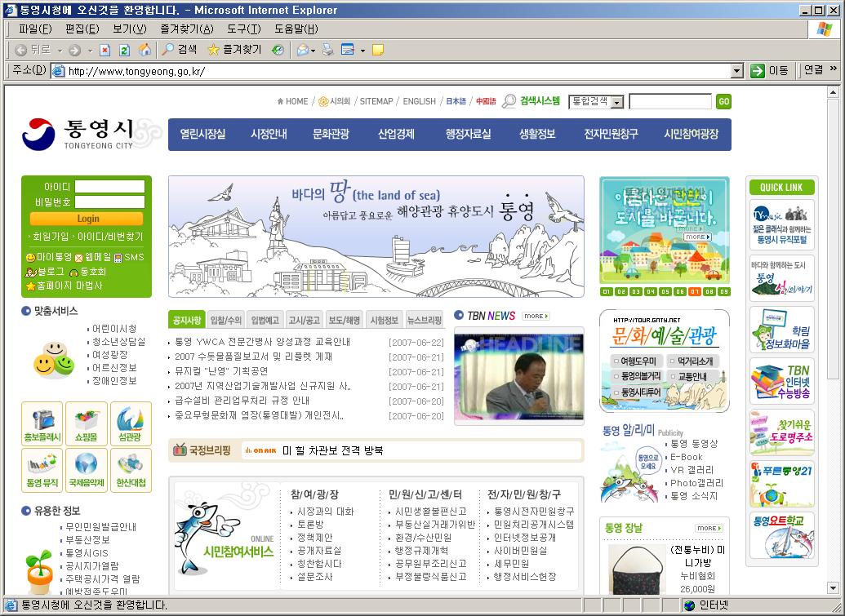This screenshot has width=845, height=616.
Task: Open the 섬관광 island tour icon
Action: coord(131,423)
